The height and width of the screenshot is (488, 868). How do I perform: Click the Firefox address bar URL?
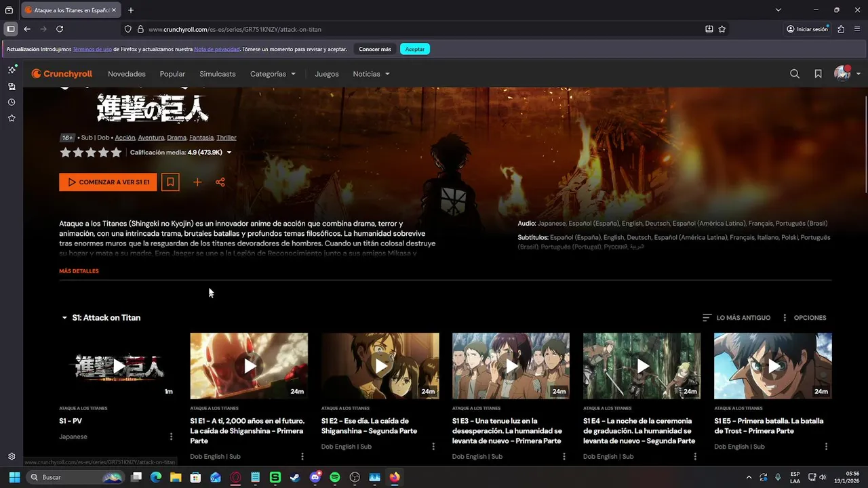point(235,29)
